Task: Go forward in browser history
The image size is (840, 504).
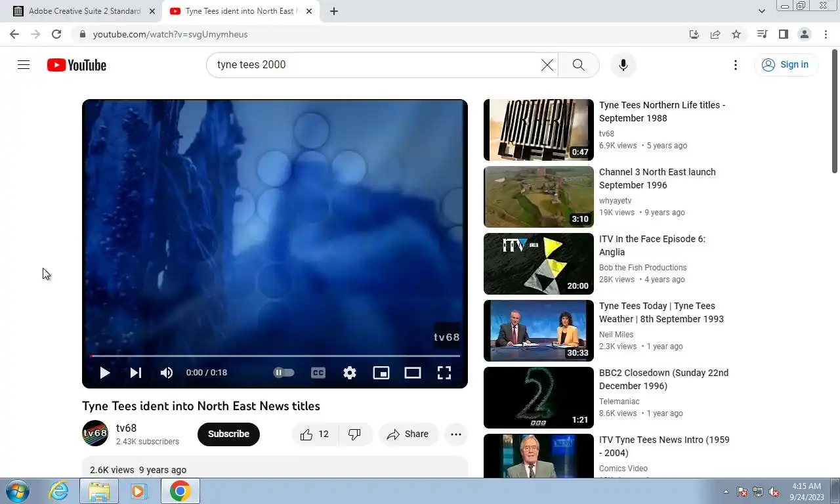Action: [35, 34]
